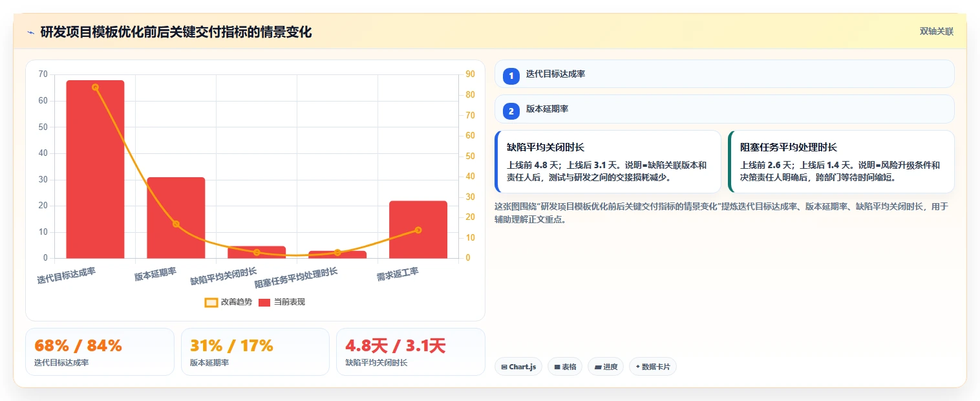Click the Chart.js chip icon
This screenshot has height=401, width=980.
coord(504,367)
